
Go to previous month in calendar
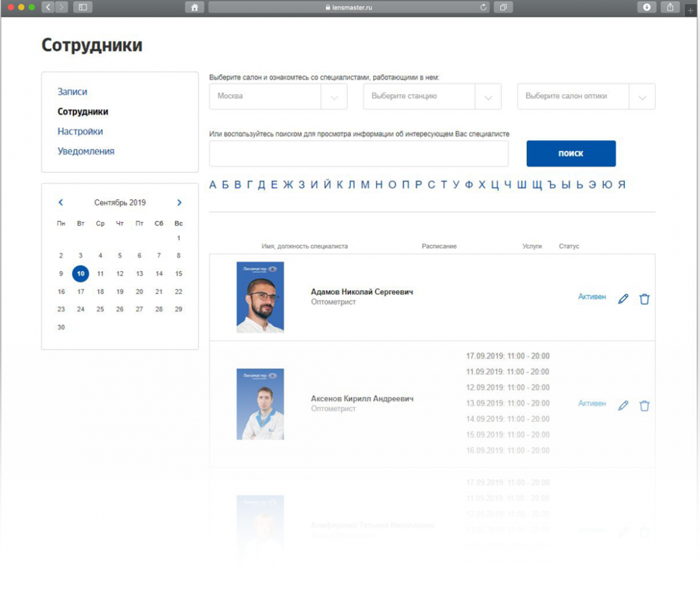point(61,202)
